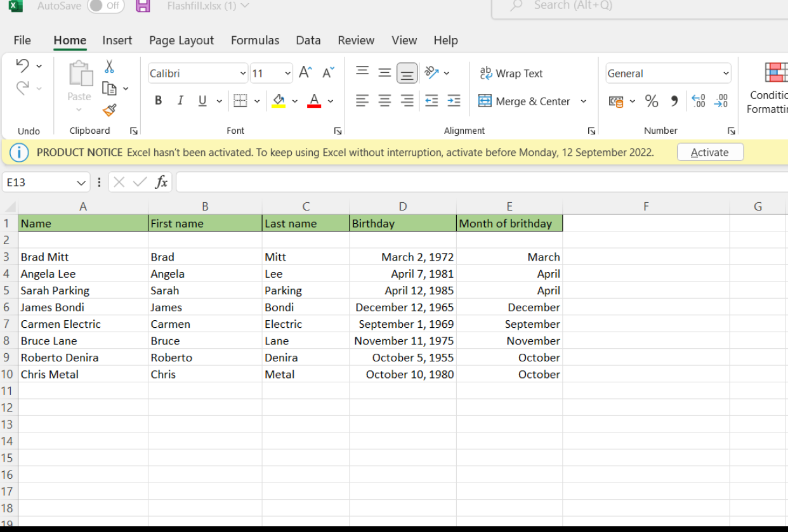The height and width of the screenshot is (532, 788).
Task: Decrease decimal places
Action: (721, 101)
